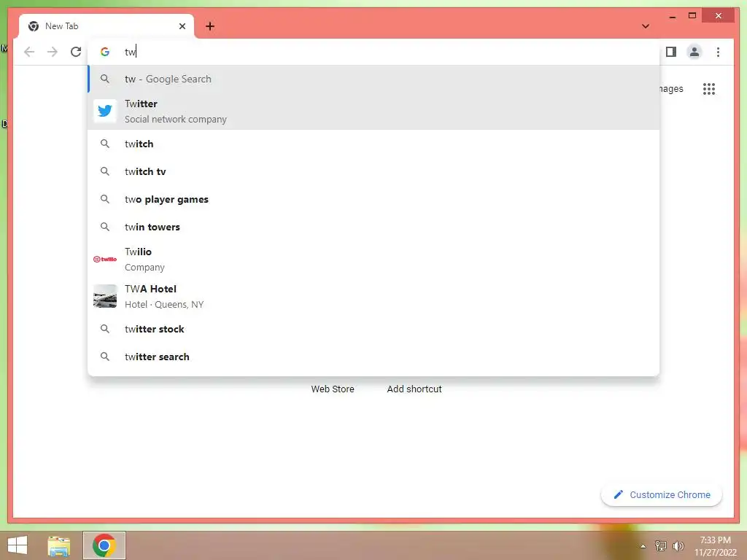Click the Customize Chrome button
The image size is (747, 560).
tap(661, 495)
